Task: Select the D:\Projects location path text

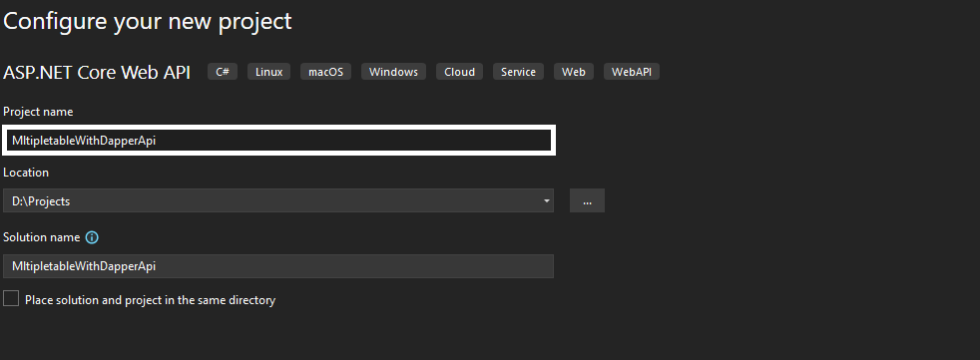Action: click(41, 201)
